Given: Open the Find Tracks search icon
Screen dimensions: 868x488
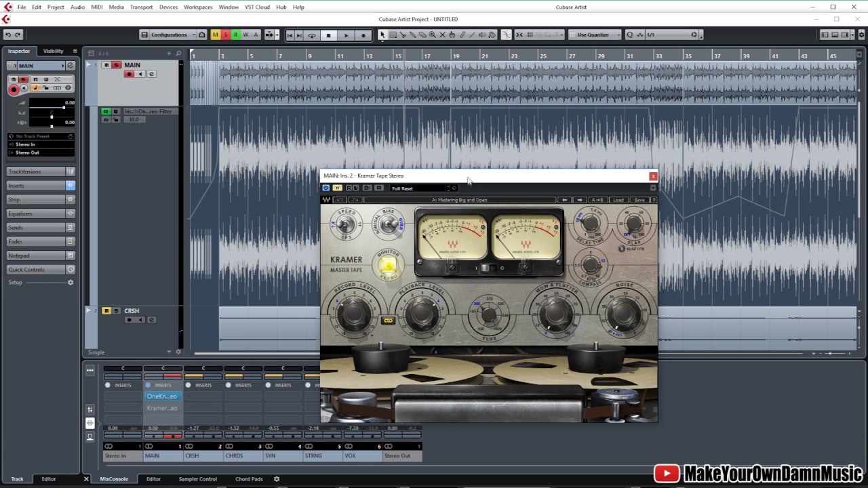Looking at the screenshot, I should [x=178, y=53].
